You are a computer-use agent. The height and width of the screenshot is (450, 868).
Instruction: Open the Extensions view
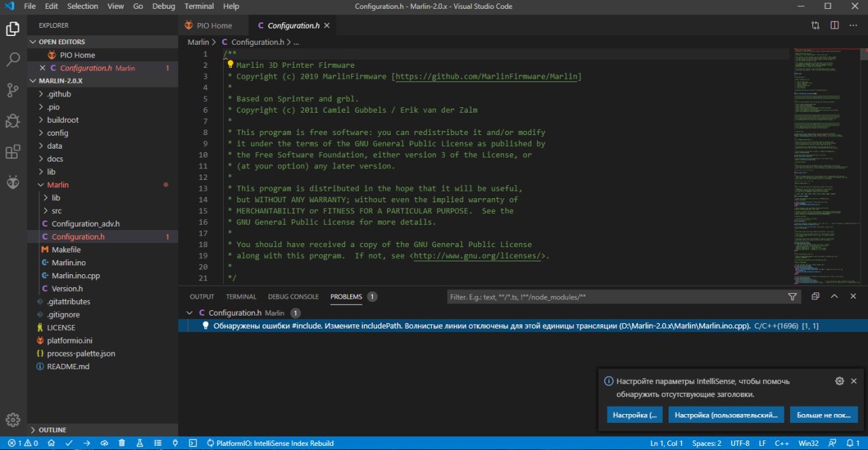coord(13,151)
